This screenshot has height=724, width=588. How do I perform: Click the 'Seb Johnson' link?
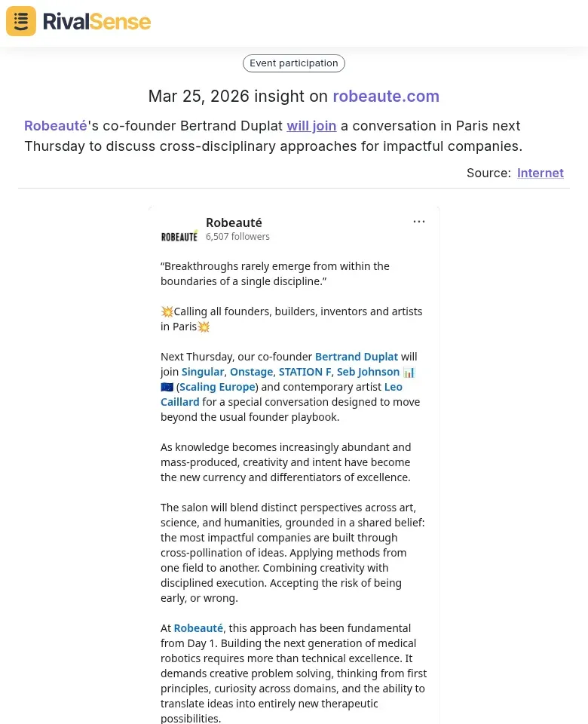[x=368, y=371]
